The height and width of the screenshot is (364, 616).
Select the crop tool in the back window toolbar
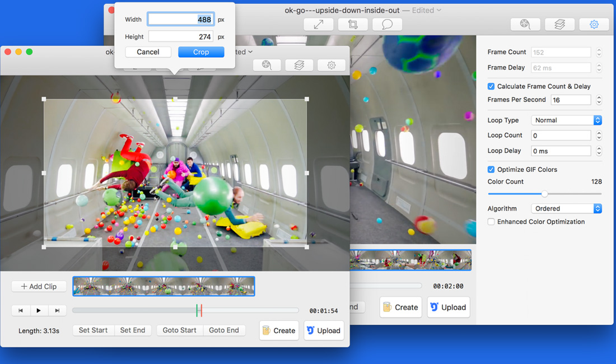point(353,25)
